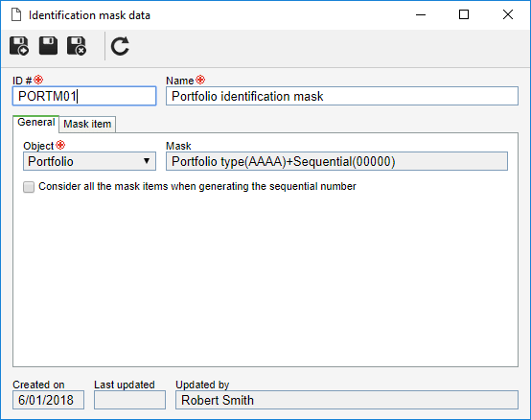Click into the ID # field PORTM01
The image size is (531, 420).
84,96
